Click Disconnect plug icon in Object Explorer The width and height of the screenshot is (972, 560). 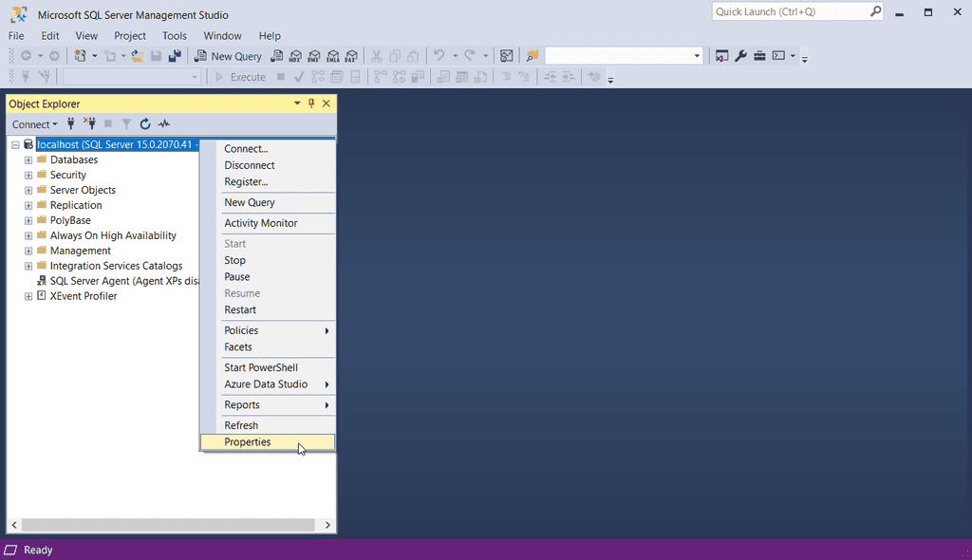[89, 124]
